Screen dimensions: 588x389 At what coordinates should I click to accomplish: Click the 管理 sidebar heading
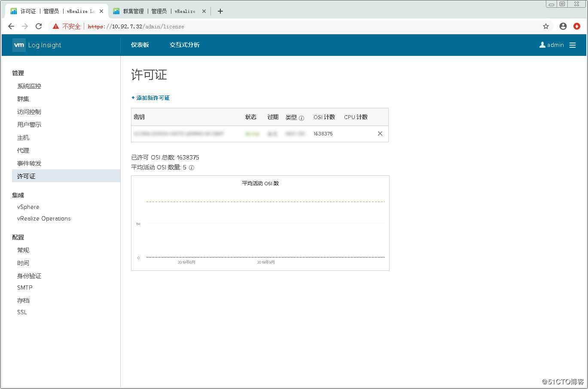click(x=18, y=73)
